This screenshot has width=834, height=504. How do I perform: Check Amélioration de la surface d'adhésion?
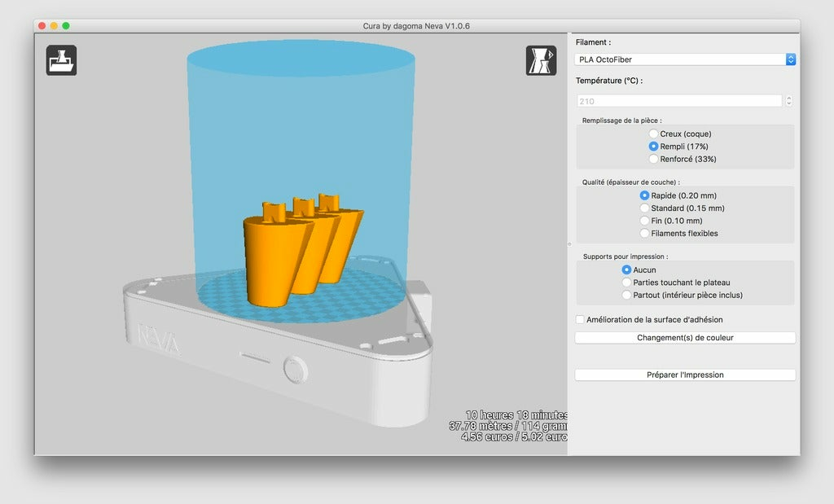coord(579,319)
